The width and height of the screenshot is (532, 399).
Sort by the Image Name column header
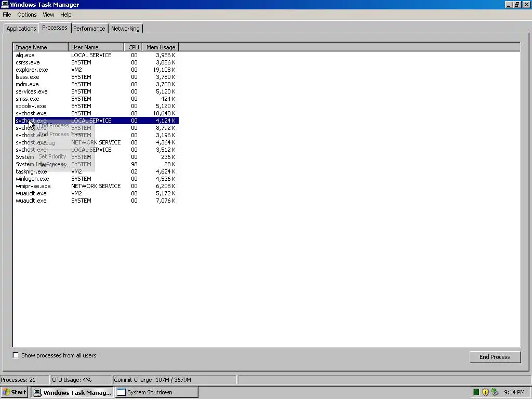tap(41, 47)
